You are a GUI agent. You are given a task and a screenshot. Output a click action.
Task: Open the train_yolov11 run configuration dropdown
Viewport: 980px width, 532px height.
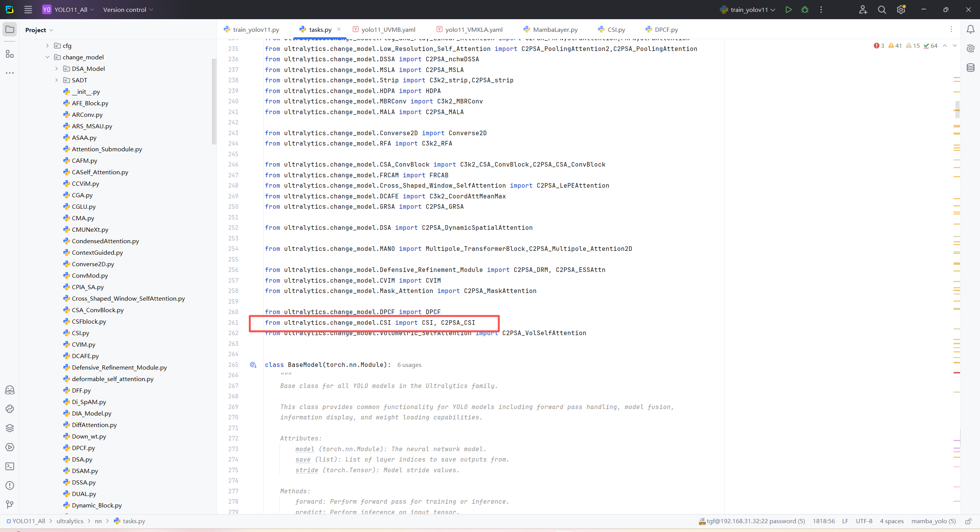point(748,10)
